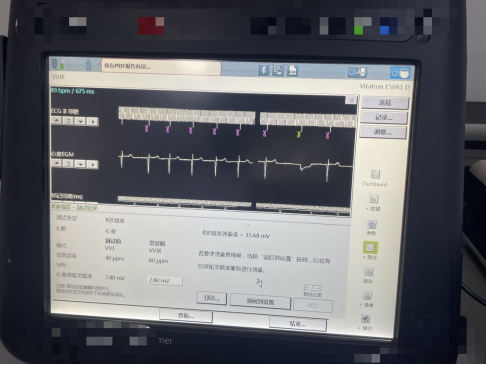Image resolution: width=486 pixels, height=365 pixels.
Task: Maximize the waveform window with small square button
Action: 351,100
